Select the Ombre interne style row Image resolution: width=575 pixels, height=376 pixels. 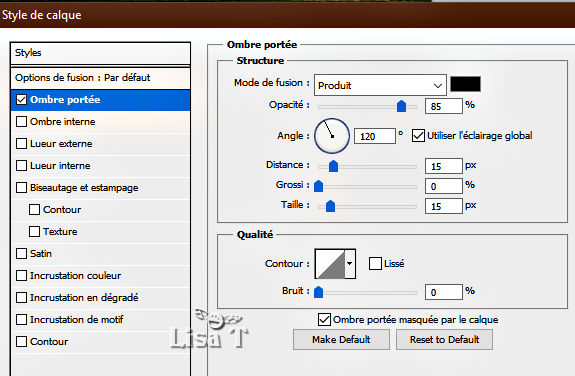coord(100,121)
